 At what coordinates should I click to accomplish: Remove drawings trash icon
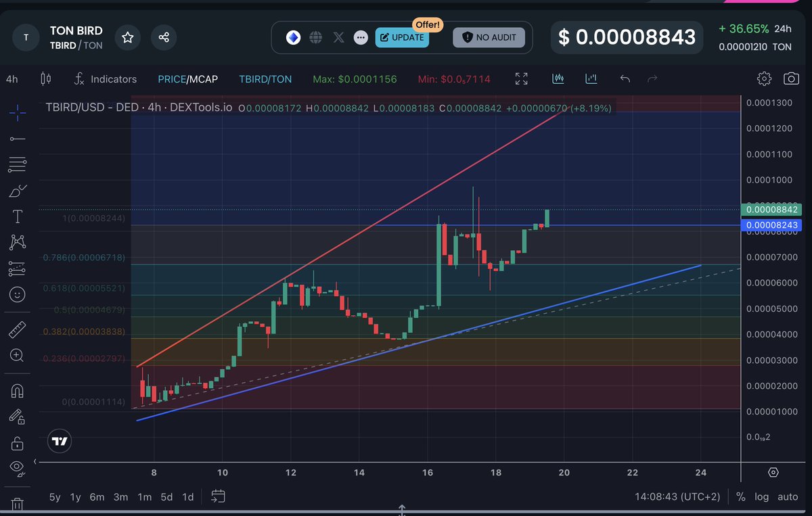(x=18, y=504)
